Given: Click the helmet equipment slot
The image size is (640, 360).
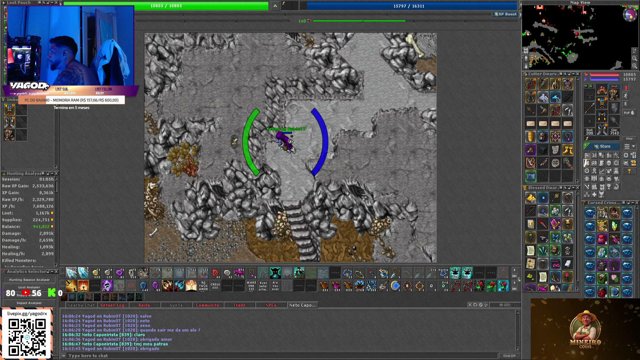Looking at the screenshot, I should coord(602,90).
